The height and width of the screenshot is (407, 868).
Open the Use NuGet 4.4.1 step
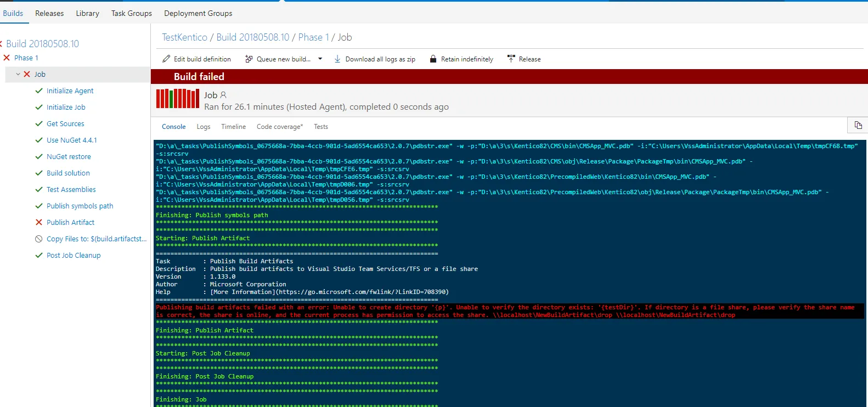coord(71,140)
